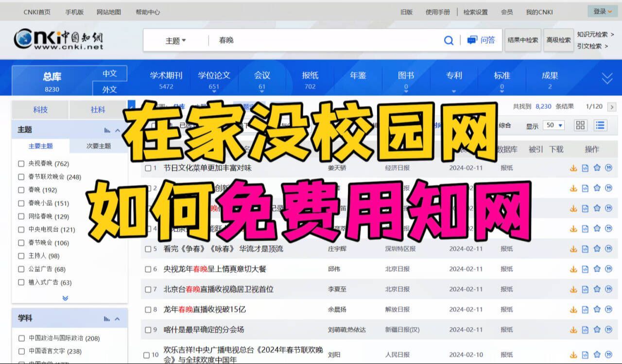Download article 节日文化菜单更加丰富对味
Image resolution: width=622 pixels, height=364 pixels.
pos(573,168)
